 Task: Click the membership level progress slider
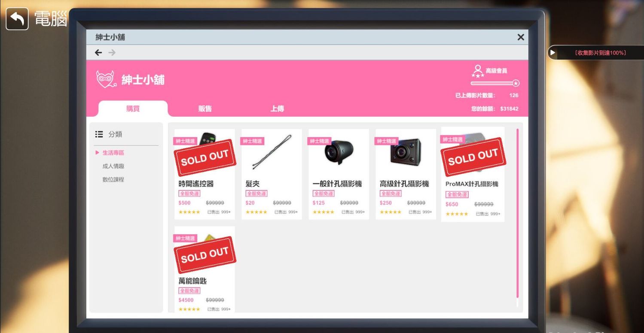point(495,83)
